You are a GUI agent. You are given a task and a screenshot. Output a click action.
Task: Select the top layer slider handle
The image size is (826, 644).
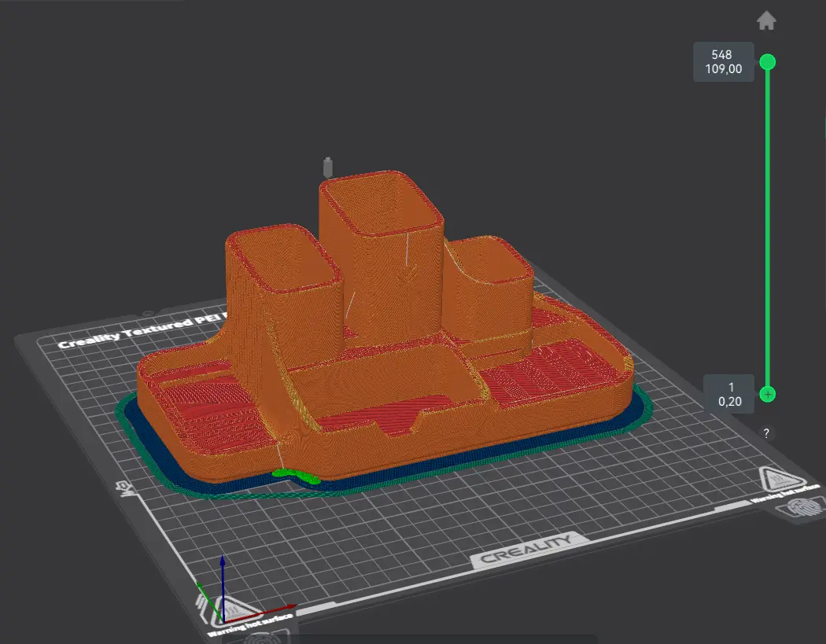[768, 62]
